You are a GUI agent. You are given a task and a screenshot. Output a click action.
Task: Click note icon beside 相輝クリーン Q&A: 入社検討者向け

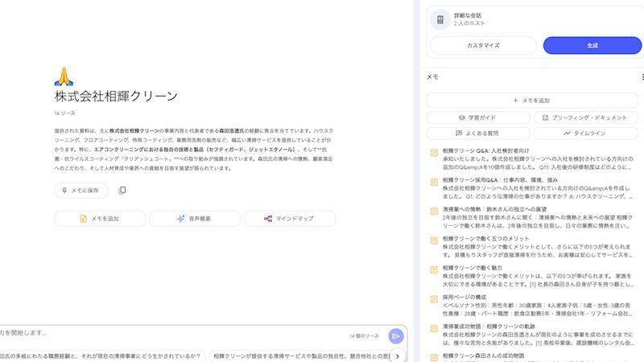click(x=434, y=153)
